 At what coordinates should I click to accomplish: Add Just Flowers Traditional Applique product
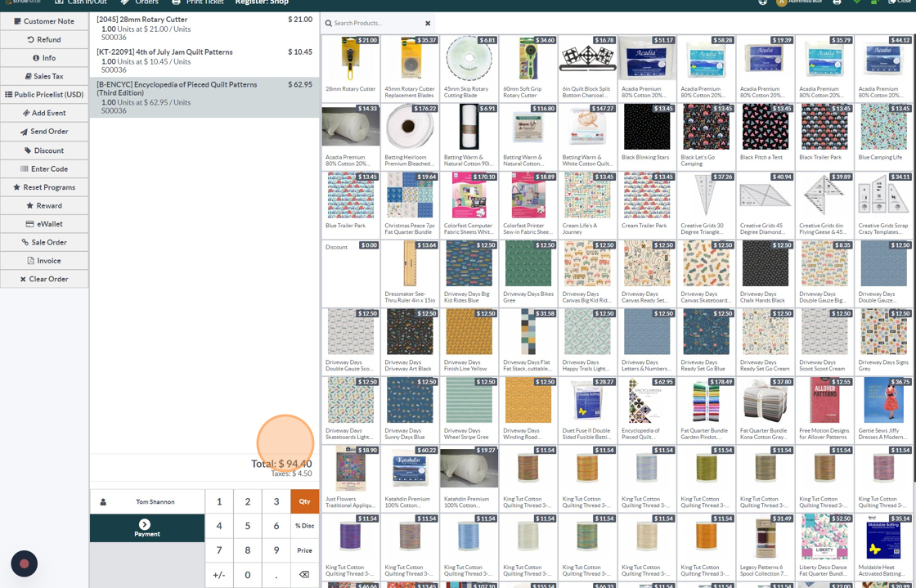pyautogui.click(x=351, y=478)
